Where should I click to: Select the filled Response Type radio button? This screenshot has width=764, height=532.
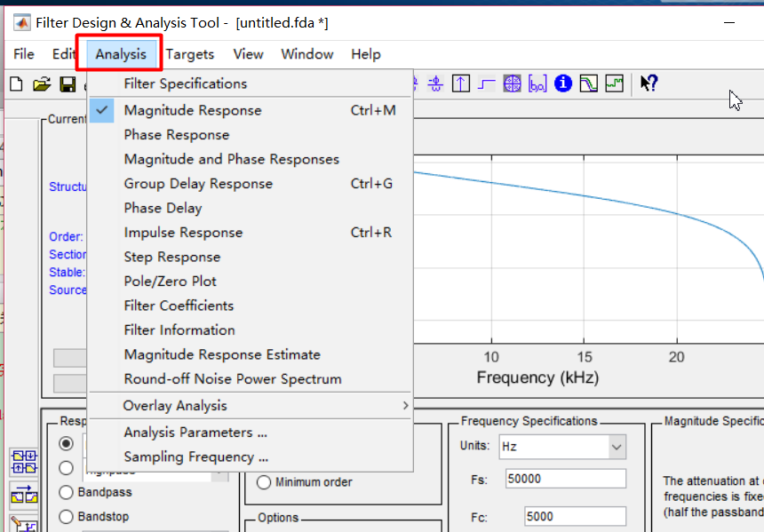tap(67, 443)
